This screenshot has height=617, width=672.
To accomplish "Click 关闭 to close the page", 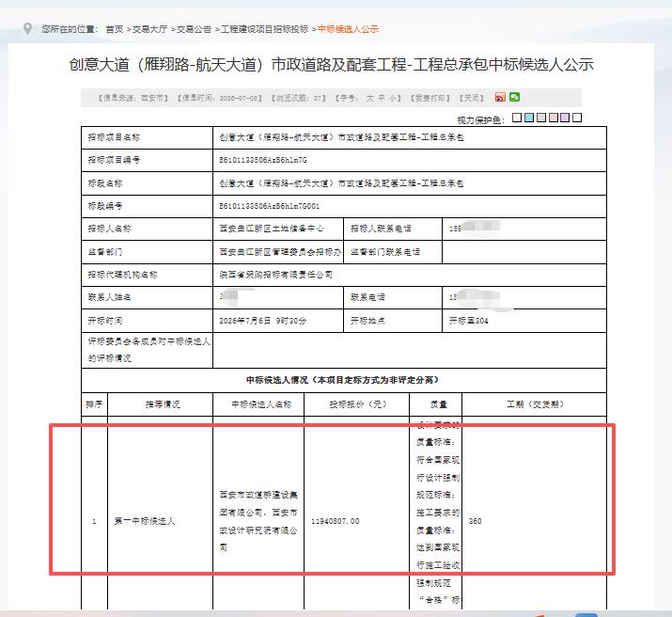I will pos(472,98).
